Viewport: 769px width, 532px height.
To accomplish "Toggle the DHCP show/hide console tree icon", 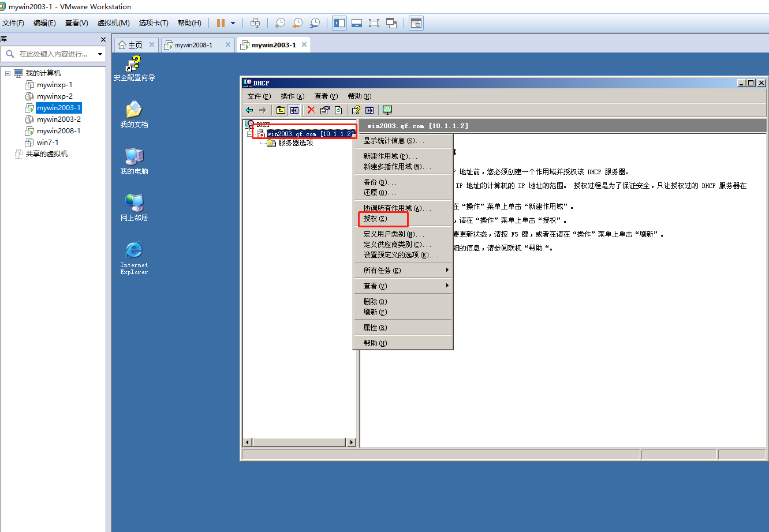I will tap(294, 110).
